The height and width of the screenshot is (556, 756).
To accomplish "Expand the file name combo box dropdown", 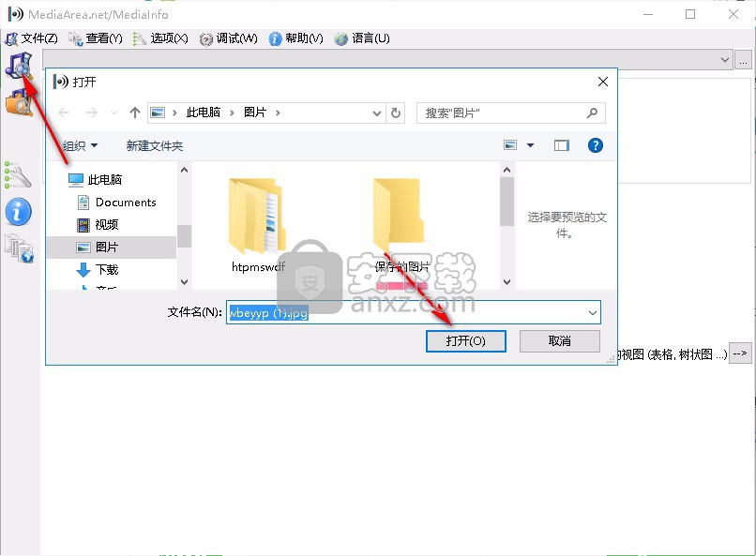I will click(592, 312).
